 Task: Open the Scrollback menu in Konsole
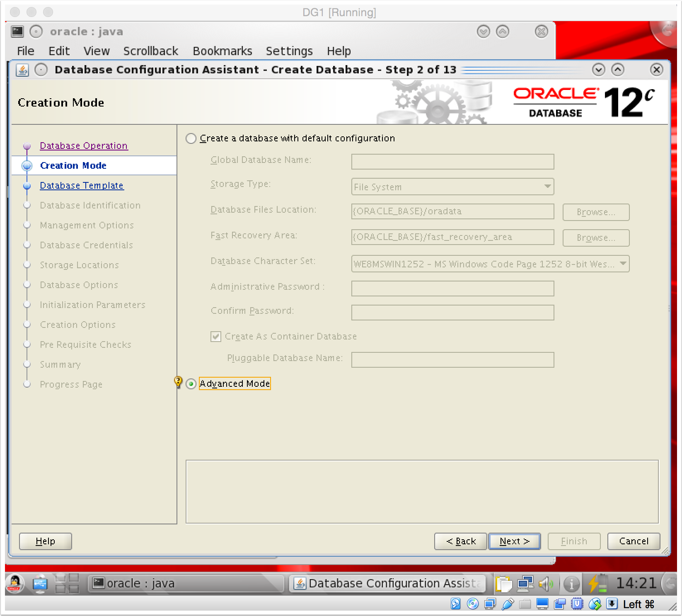151,51
